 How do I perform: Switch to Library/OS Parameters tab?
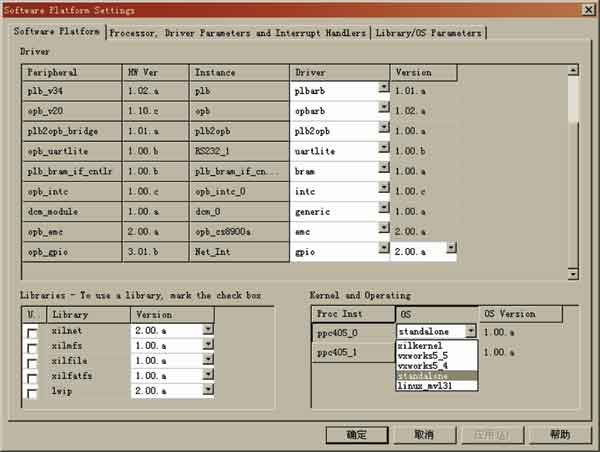pyautogui.click(x=429, y=33)
